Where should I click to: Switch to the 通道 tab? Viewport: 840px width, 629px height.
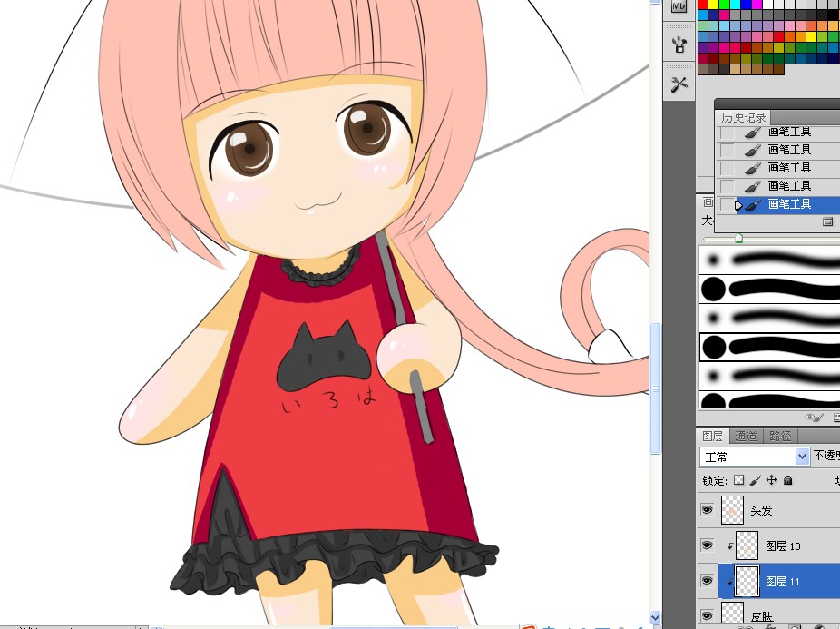pyautogui.click(x=746, y=436)
